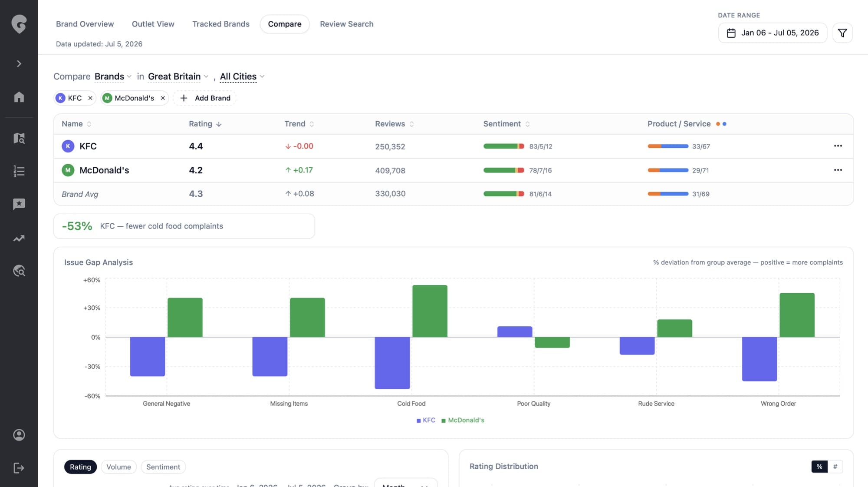Image resolution: width=868 pixels, height=487 pixels.
Task: Click the KFC Cold Food bar in chart
Action: 392,363
